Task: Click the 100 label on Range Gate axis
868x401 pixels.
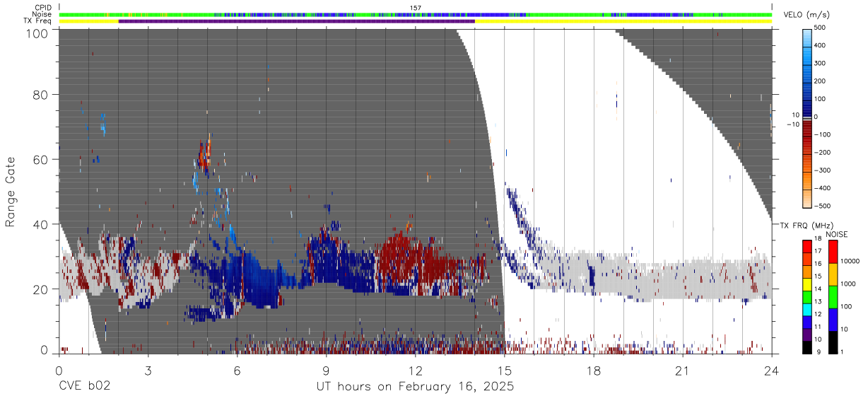Action: click(x=37, y=33)
